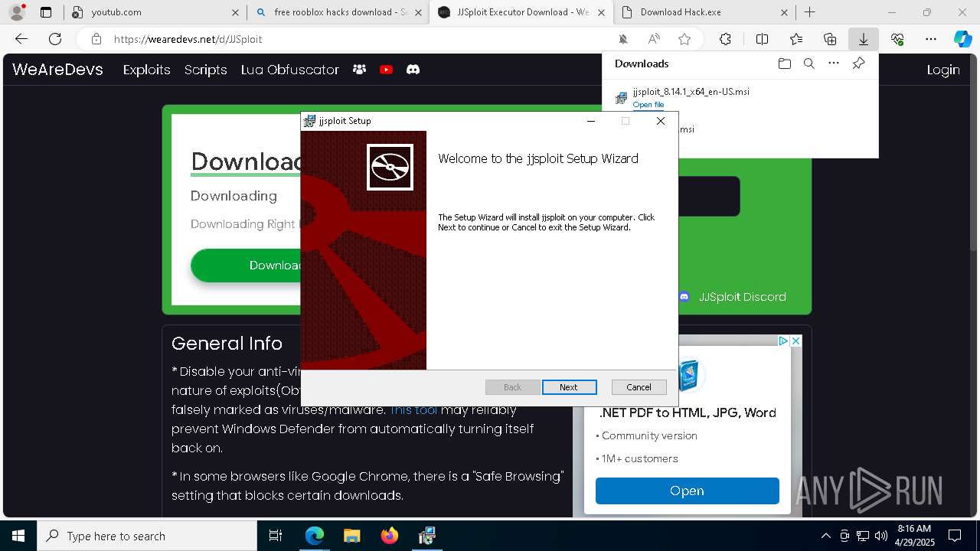This screenshot has height=551, width=980.
Task: Click AdChoices triangle icon
Action: pos(783,341)
